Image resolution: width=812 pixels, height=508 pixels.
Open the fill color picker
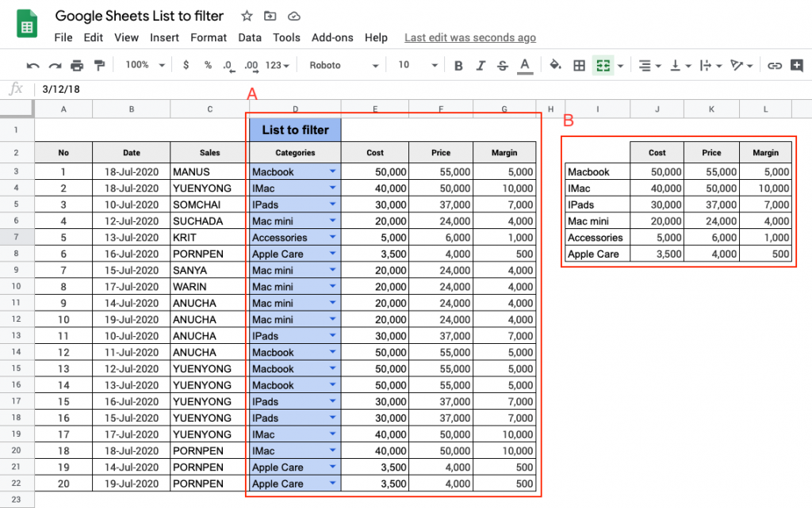(x=555, y=65)
